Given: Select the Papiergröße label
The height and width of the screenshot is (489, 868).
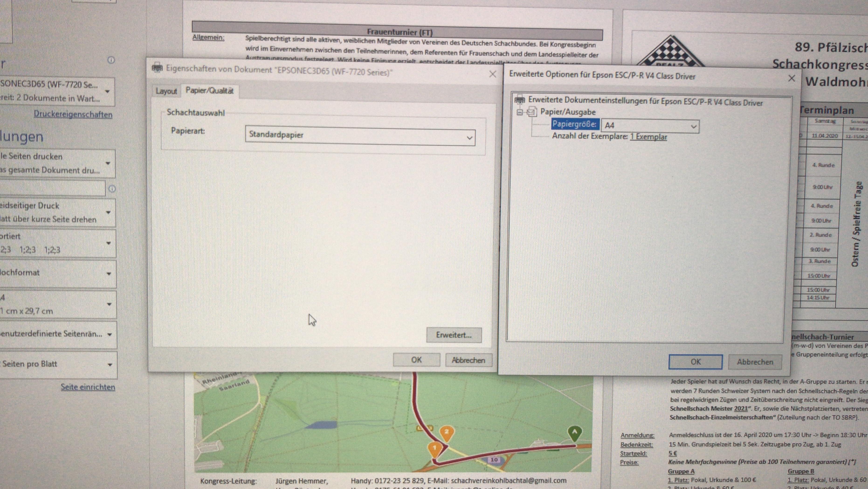Looking at the screenshot, I should (x=575, y=124).
